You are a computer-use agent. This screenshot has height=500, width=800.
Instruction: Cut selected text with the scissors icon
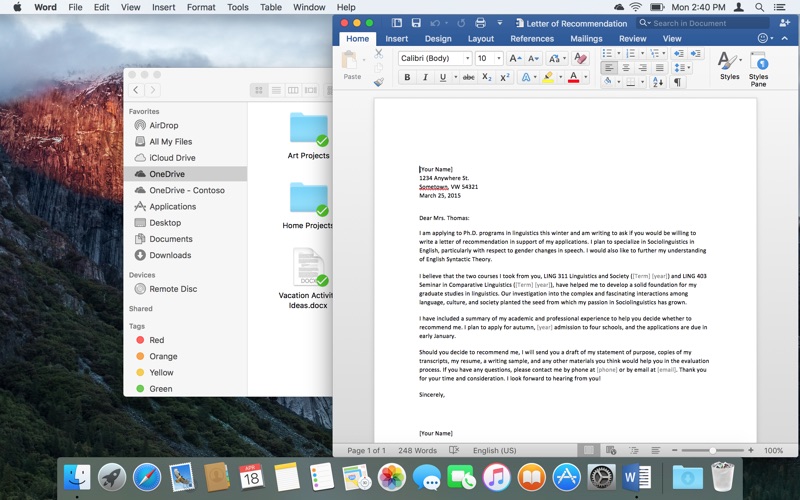pyautogui.click(x=379, y=53)
